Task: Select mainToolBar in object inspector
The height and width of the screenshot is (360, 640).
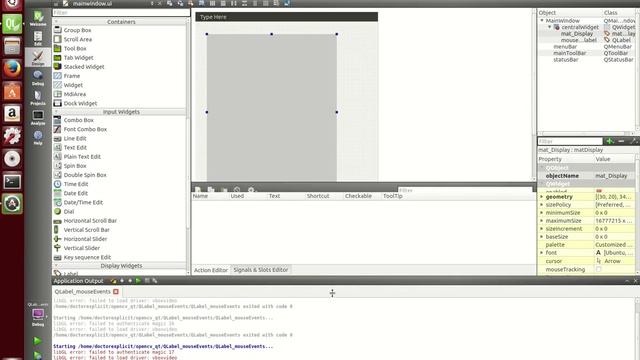Action: (569, 53)
